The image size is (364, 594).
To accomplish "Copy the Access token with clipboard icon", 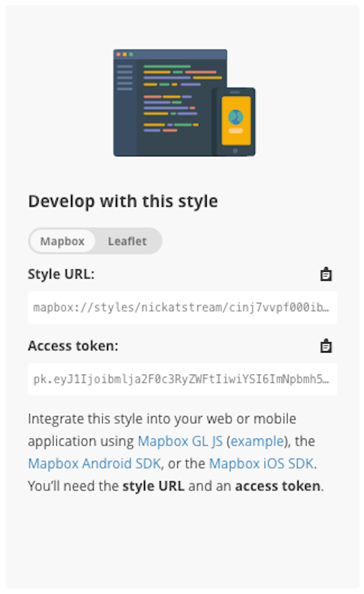I will tap(326, 346).
